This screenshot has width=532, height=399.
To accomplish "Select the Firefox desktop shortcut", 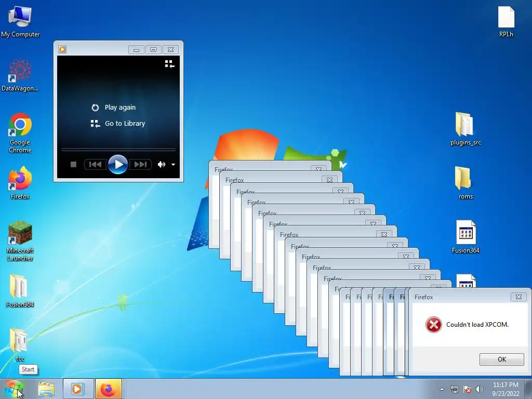I will (20, 183).
